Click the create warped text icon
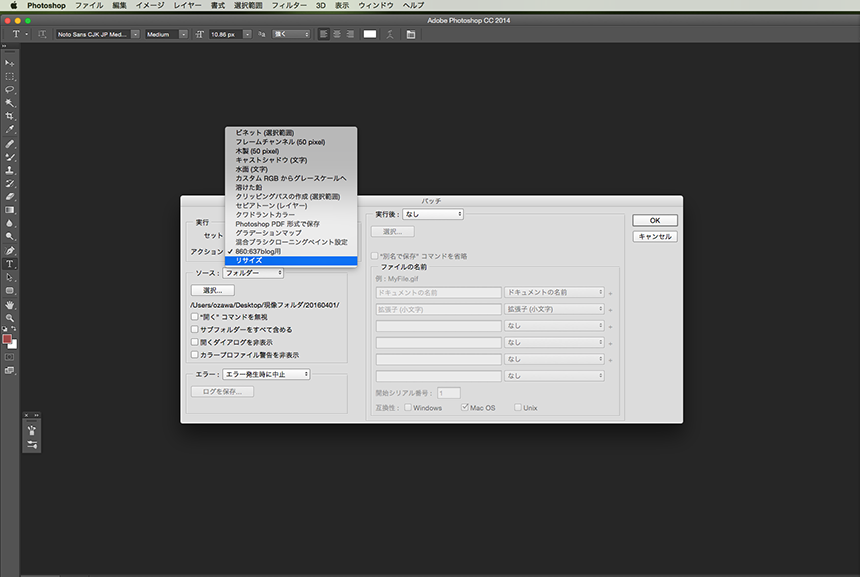The image size is (860, 577). click(x=389, y=34)
